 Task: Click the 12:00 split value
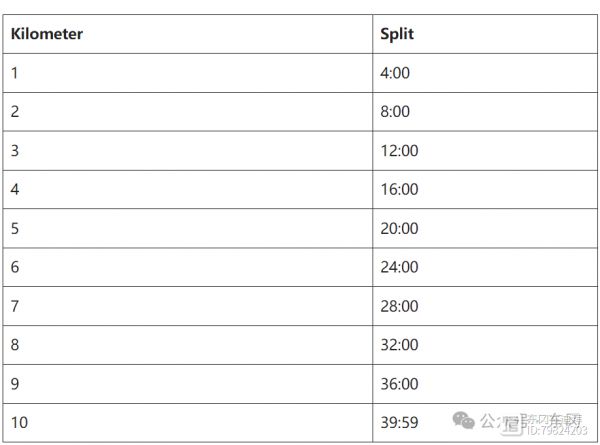click(399, 151)
